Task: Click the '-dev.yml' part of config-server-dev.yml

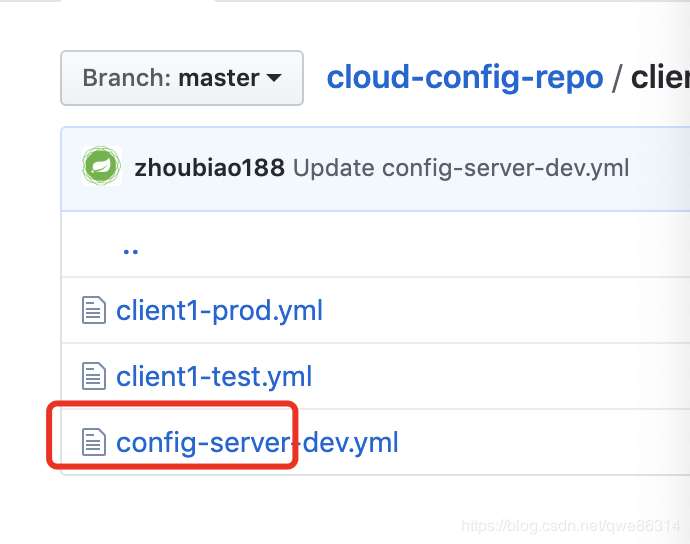Action: 350,441
